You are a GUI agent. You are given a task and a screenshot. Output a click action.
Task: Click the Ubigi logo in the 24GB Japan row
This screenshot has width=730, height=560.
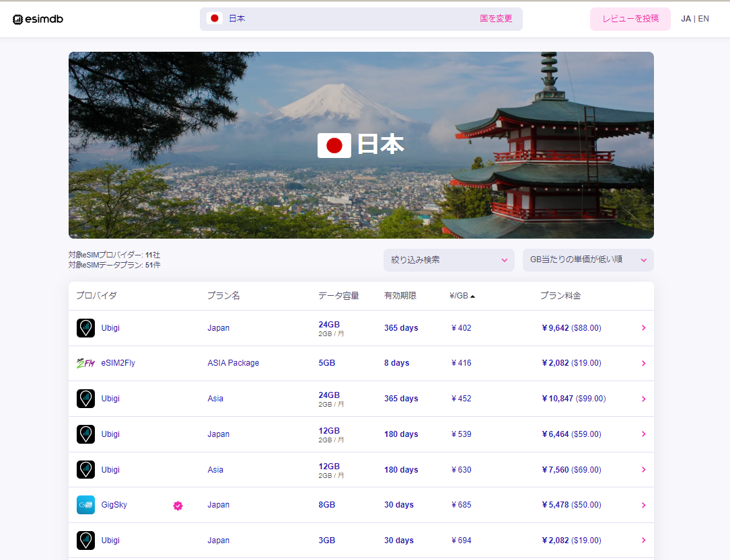coord(85,328)
